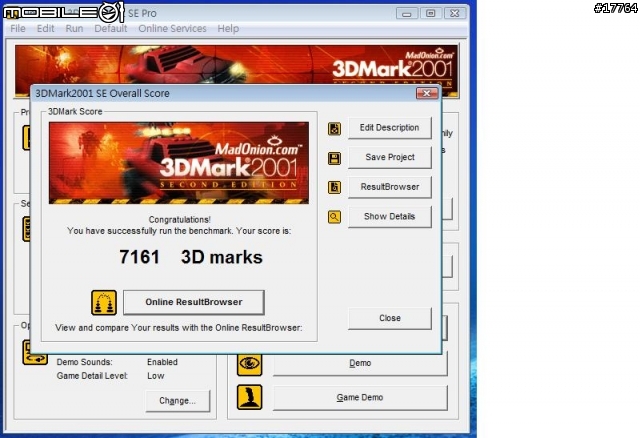Click Show Details button
The width and height of the screenshot is (640, 438).
click(389, 216)
